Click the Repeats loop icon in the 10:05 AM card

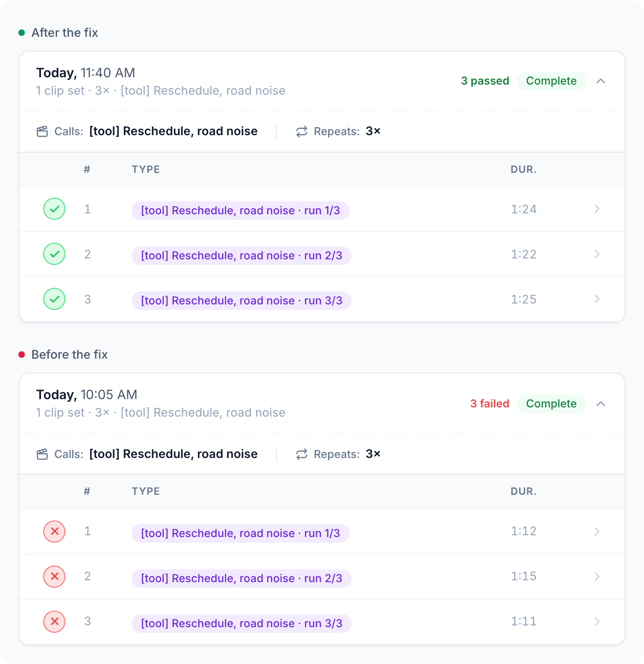[x=302, y=454]
